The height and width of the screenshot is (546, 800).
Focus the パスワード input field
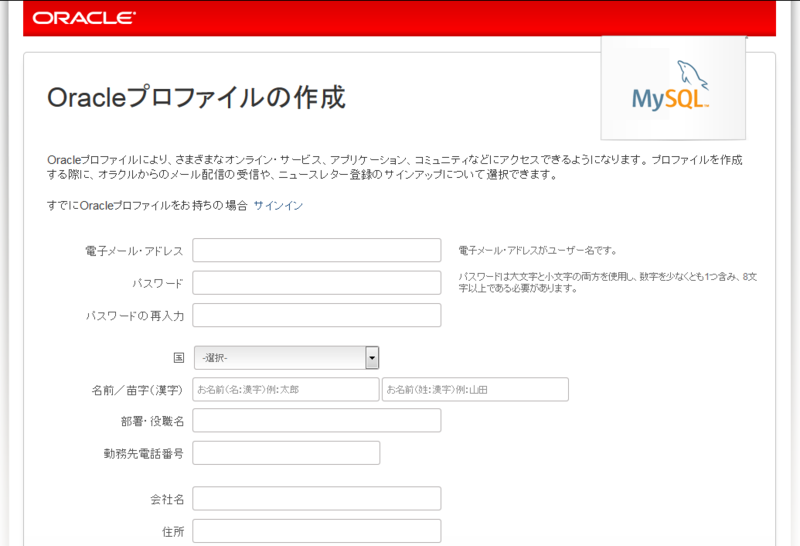click(317, 283)
